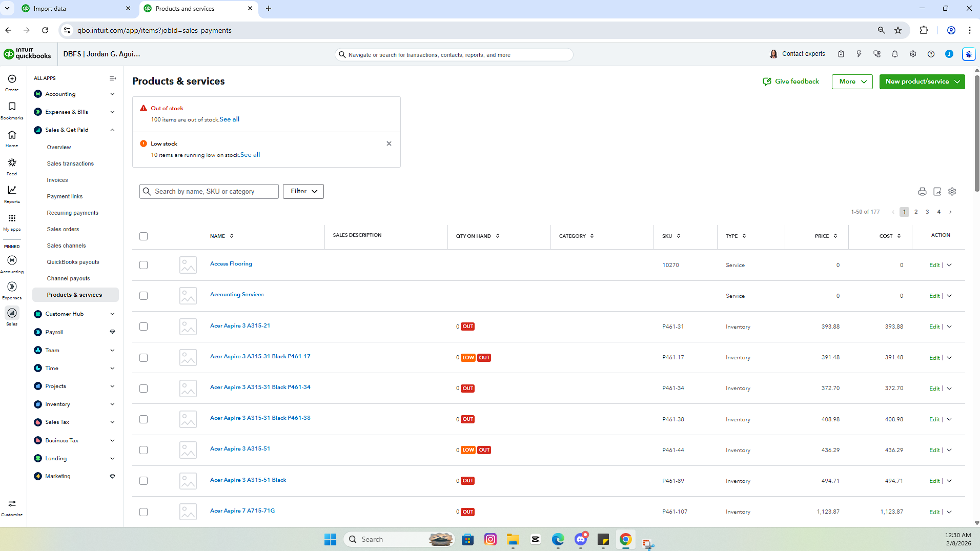Open Sales orders in sidebar menu
The image size is (980, 551).
coord(63,229)
